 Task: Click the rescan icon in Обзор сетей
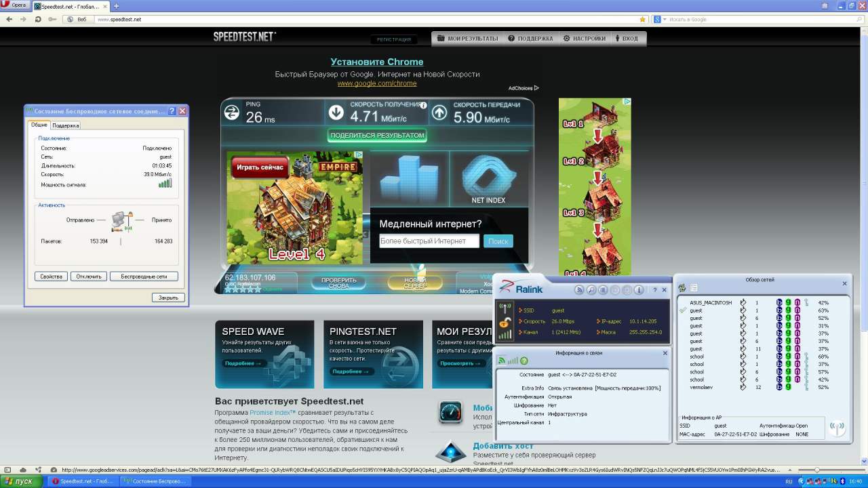682,289
